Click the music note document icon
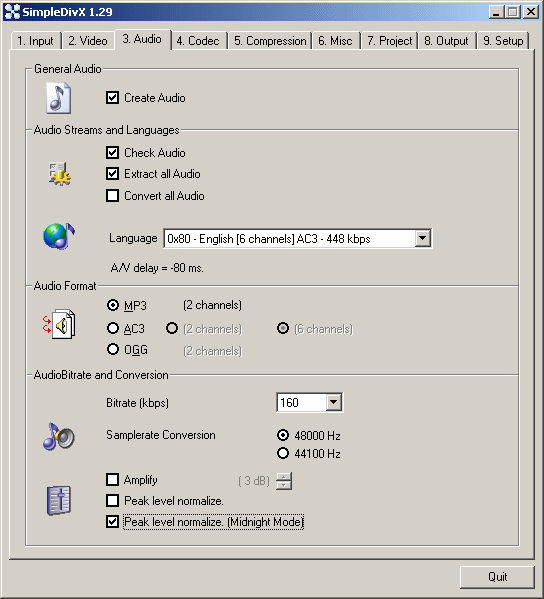 pos(58,98)
